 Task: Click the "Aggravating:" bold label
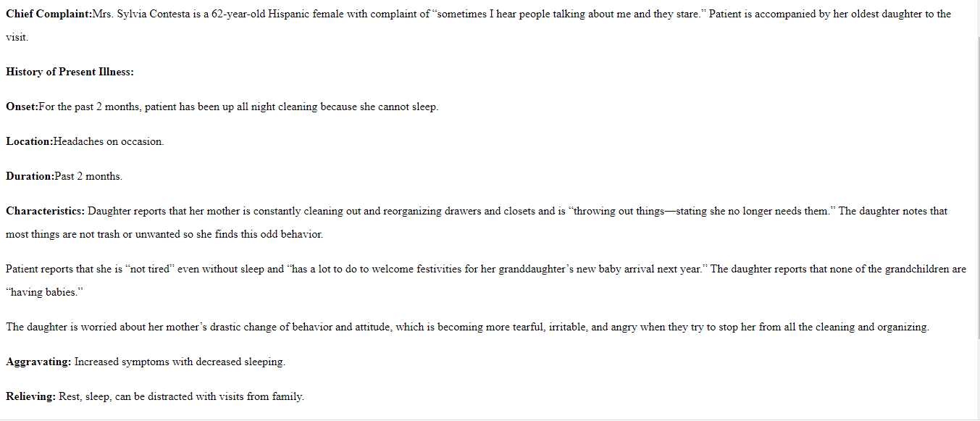tap(38, 362)
